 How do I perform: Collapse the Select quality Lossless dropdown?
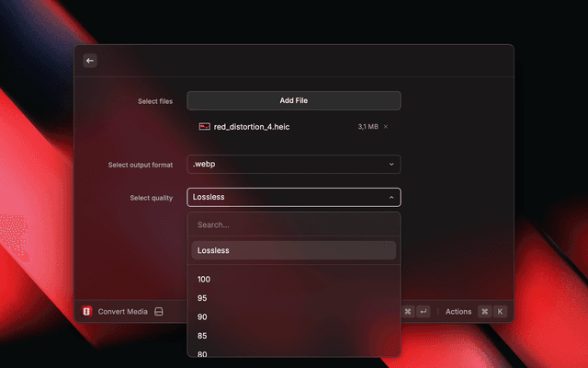click(294, 197)
